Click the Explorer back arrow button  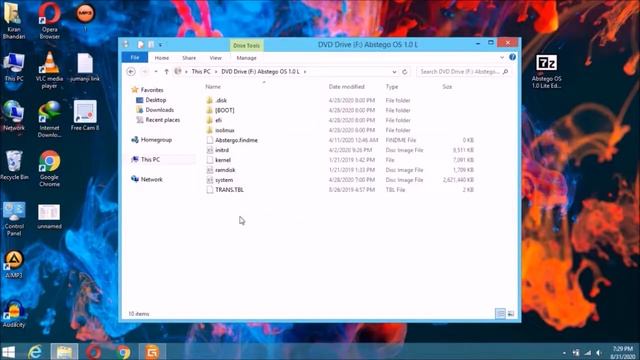click(x=131, y=72)
